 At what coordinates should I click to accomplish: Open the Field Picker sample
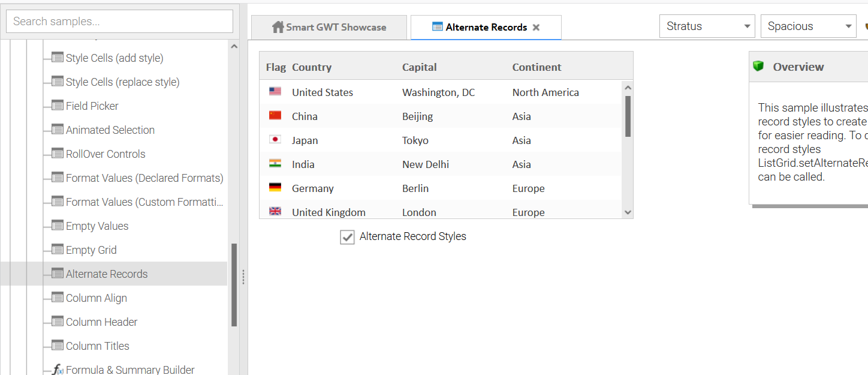tap(92, 106)
